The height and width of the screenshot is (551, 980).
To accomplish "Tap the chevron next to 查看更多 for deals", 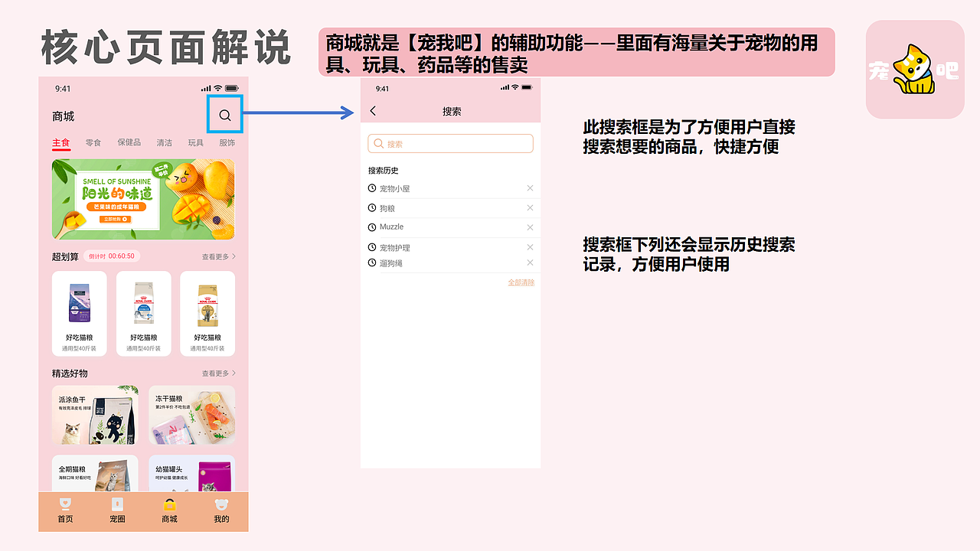I will tap(235, 256).
